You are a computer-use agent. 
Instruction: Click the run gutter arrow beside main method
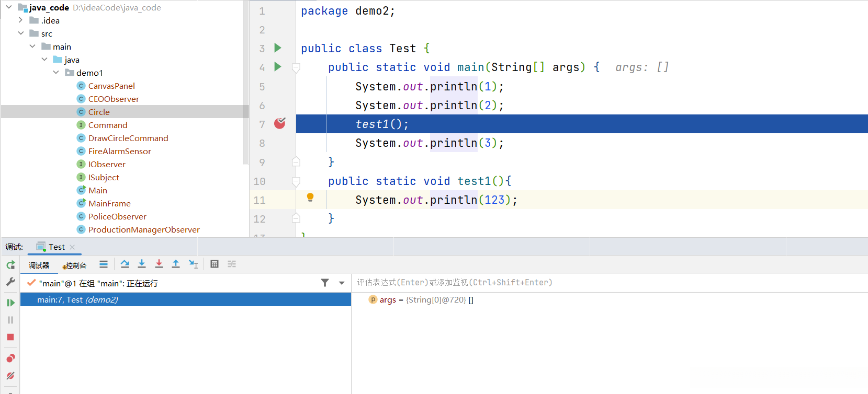coord(278,67)
